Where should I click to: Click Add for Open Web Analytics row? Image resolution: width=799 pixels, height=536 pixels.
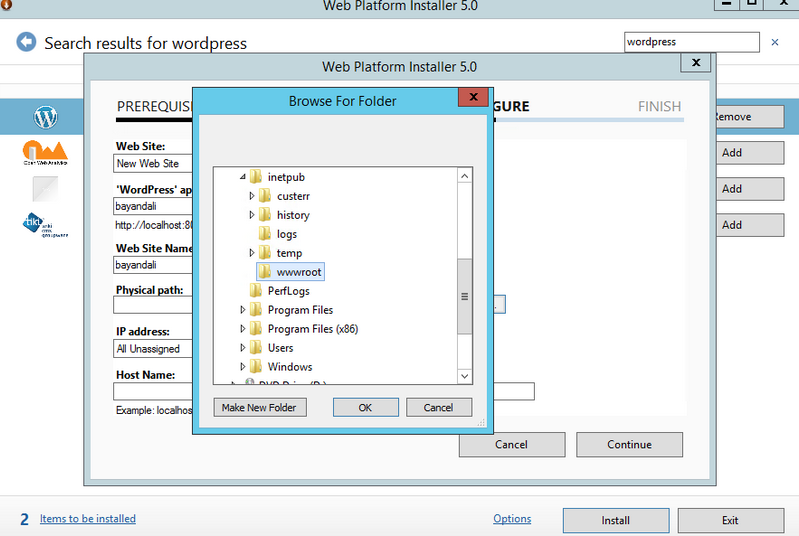coord(750,153)
